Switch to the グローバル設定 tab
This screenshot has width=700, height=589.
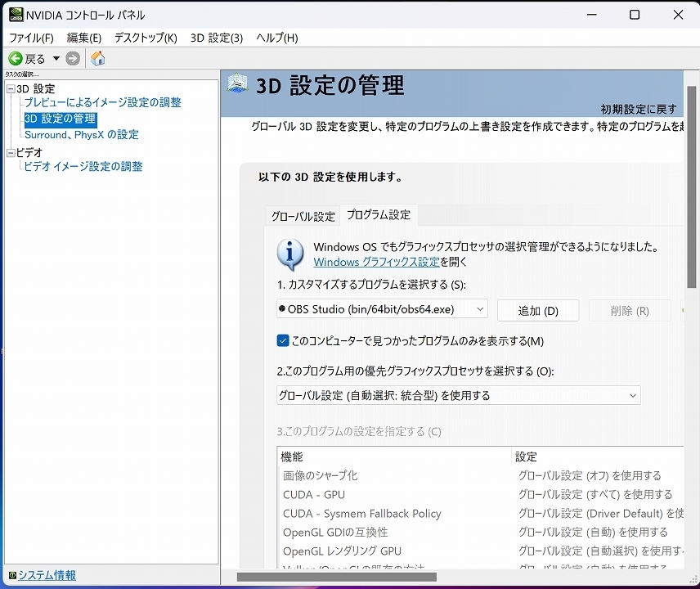303,217
